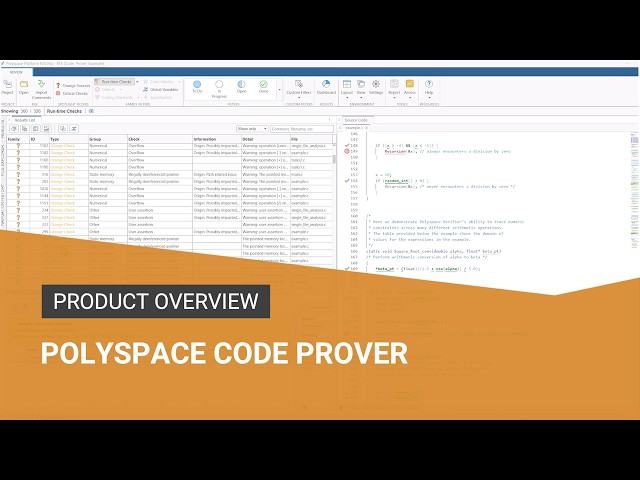Open the Custom Filters dropdown
This screenshot has width=640, height=480.
[299, 89]
